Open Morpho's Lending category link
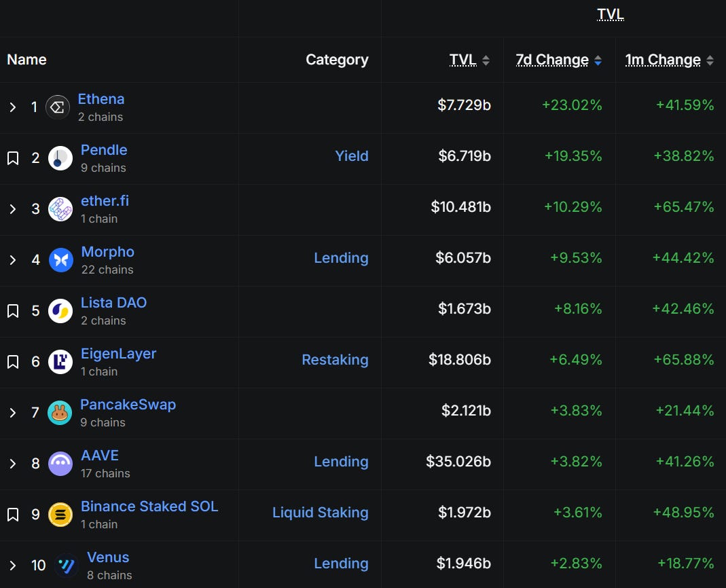This screenshot has height=588, width=726. 341,258
